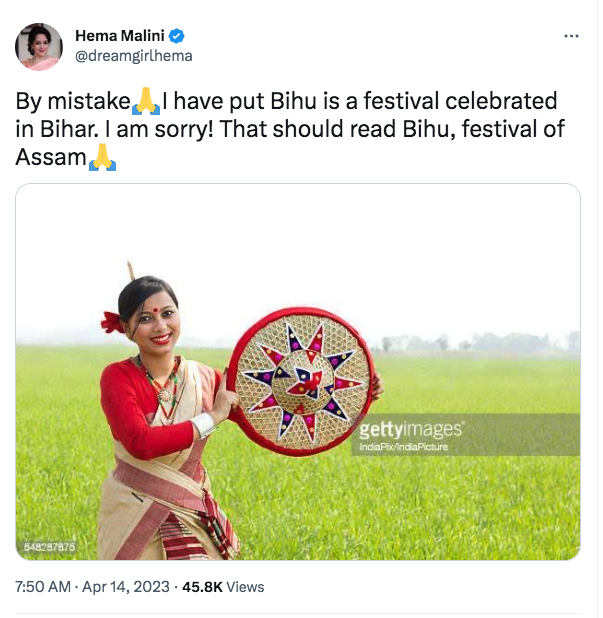Open the three-dot more options menu
This screenshot has width=603, height=618.
[x=571, y=36]
